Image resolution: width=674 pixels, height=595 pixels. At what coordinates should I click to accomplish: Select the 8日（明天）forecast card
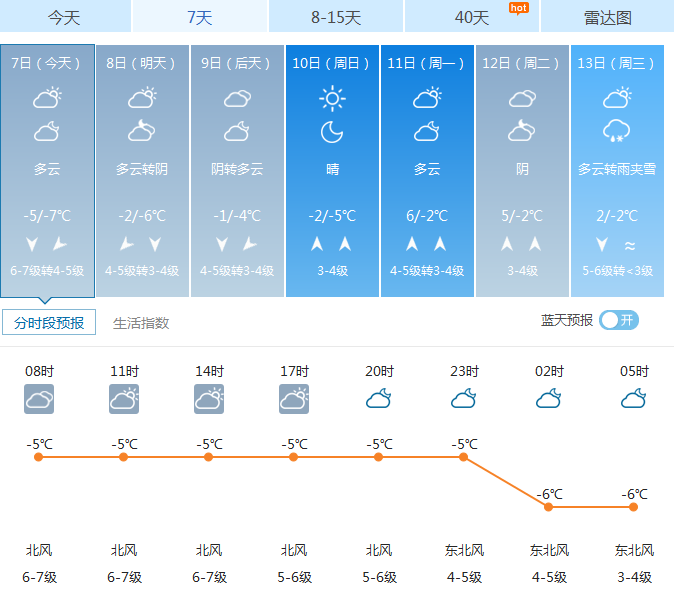pyautogui.click(x=142, y=171)
